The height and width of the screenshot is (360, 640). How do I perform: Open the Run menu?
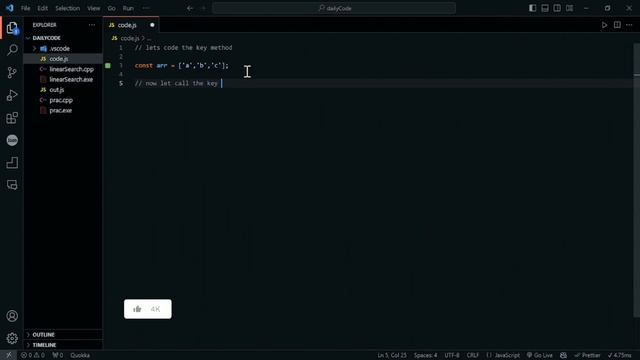[x=128, y=8]
